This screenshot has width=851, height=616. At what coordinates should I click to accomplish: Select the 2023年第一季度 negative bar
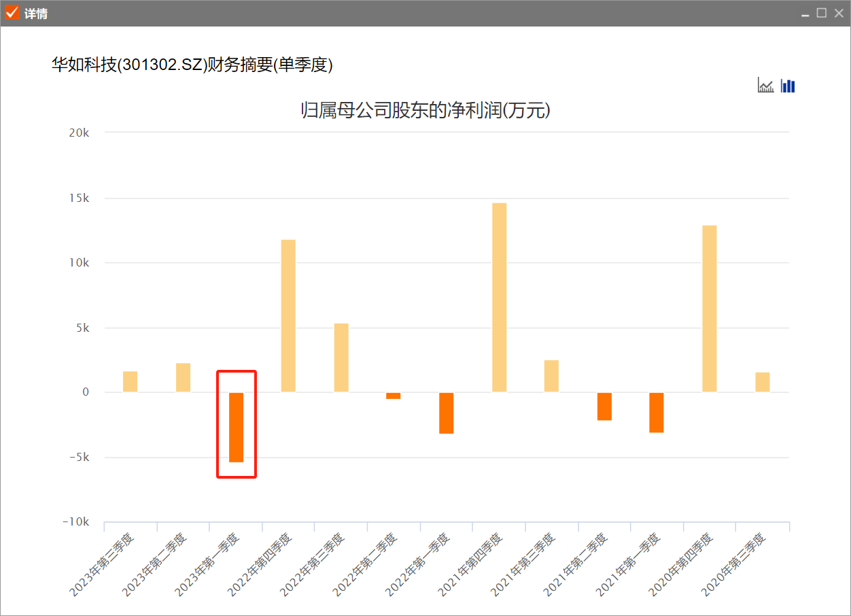236,427
